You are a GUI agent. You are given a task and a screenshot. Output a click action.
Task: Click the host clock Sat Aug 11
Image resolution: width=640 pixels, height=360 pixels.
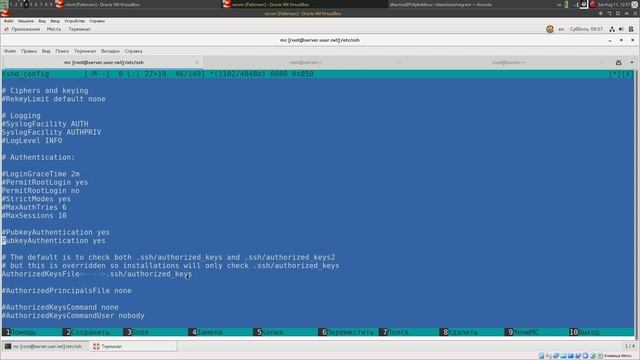coord(614,4)
